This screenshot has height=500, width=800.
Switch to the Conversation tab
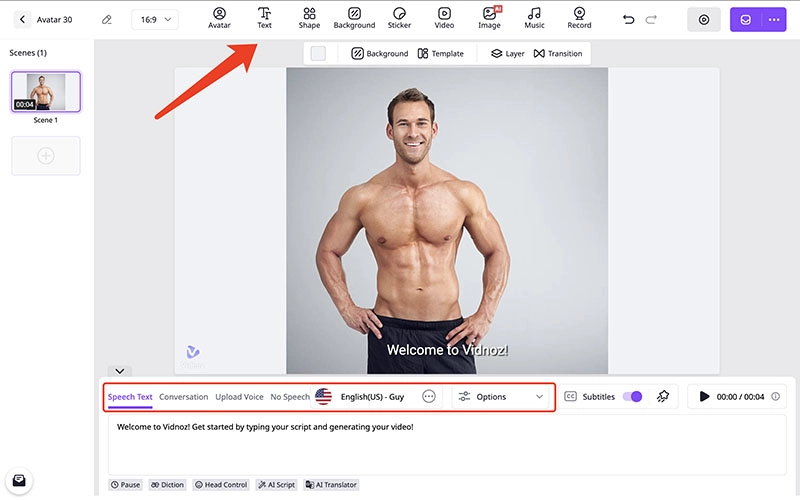pyautogui.click(x=183, y=397)
